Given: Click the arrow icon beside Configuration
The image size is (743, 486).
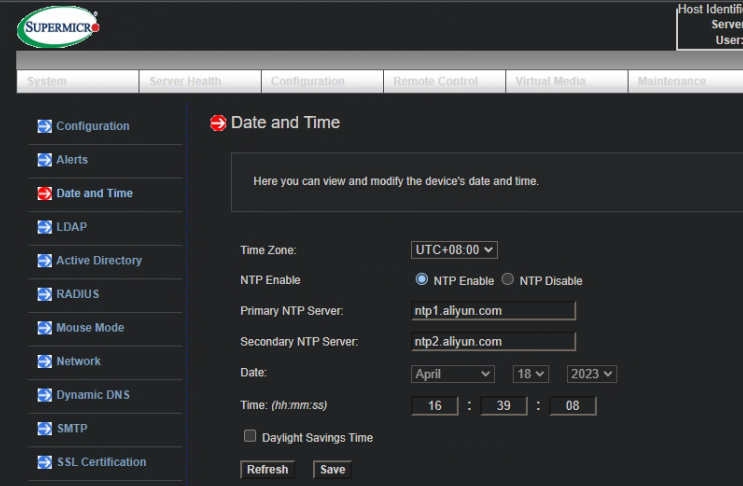Looking at the screenshot, I should click(x=45, y=126).
